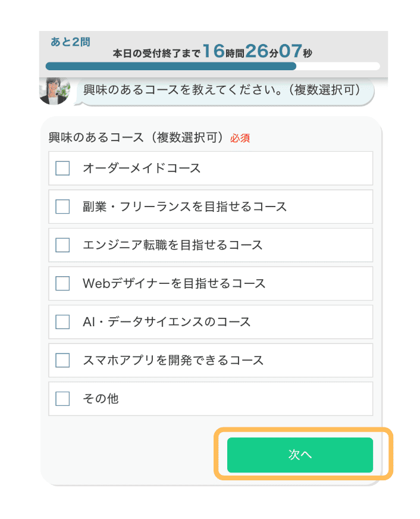Click the 本日の受付終了まで countdown timer
Viewport: 420px width, 519px height.
212,52
